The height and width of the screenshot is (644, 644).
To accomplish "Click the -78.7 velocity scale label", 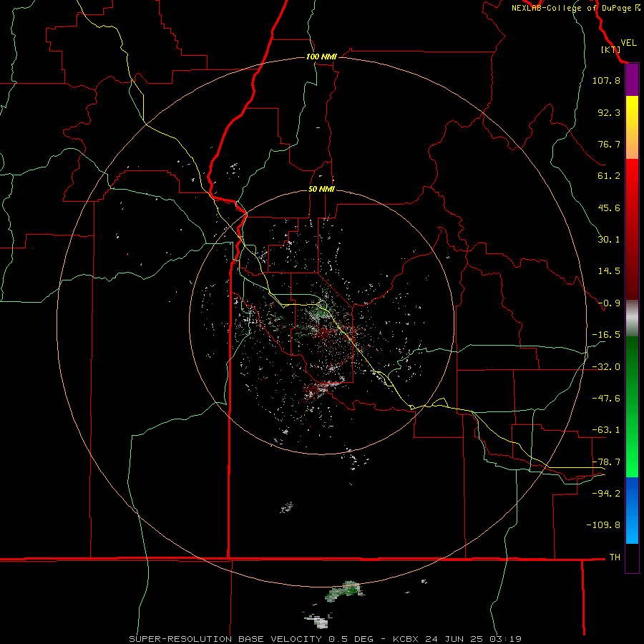I will pyautogui.click(x=606, y=462).
